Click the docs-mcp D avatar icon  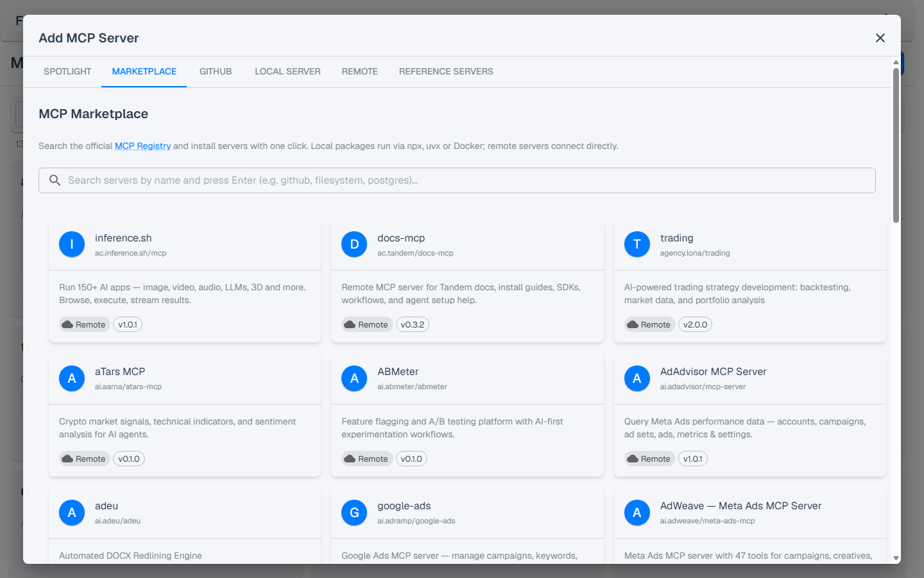(354, 244)
